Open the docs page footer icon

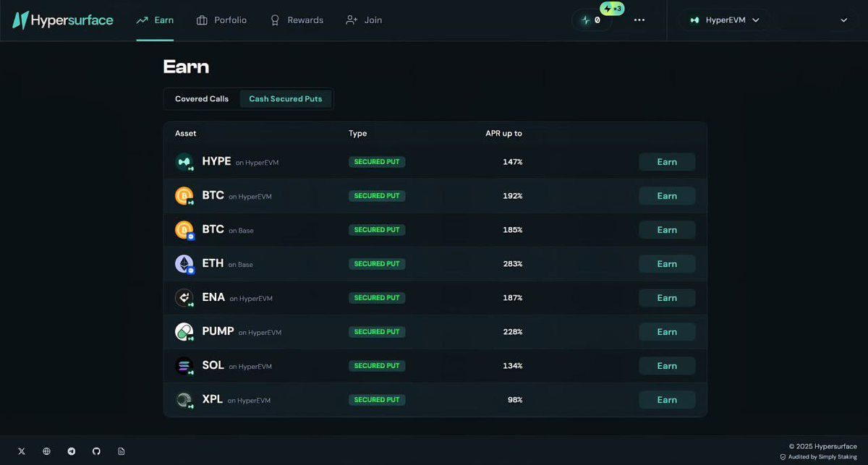coord(122,451)
